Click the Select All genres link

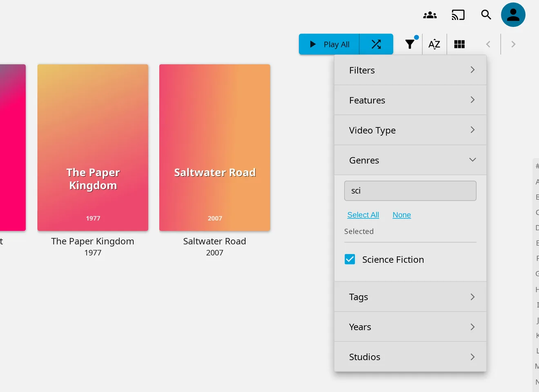pyautogui.click(x=363, y=215)
